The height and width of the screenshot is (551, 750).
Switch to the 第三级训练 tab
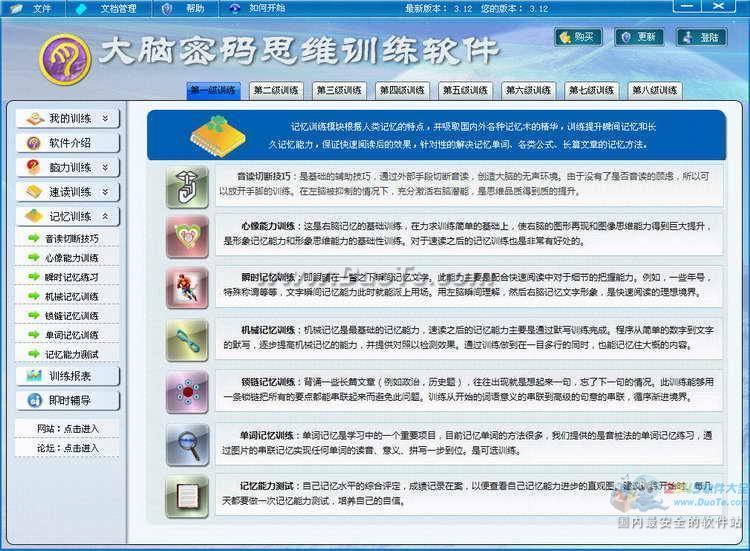[x=339, y=91]
